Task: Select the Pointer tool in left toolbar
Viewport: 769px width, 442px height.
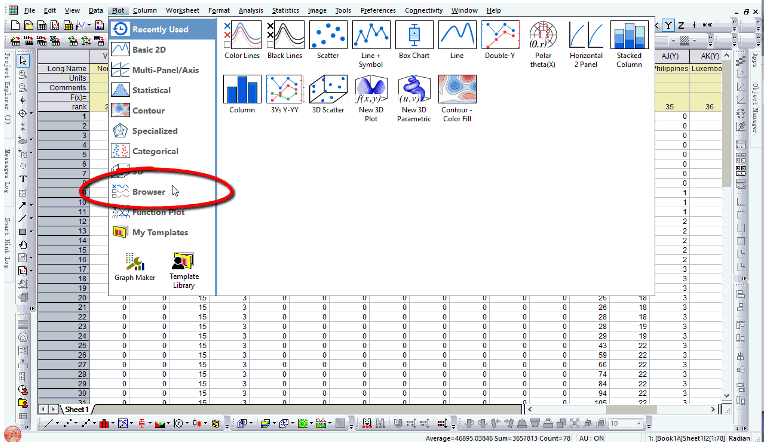Action: (23, 61)
